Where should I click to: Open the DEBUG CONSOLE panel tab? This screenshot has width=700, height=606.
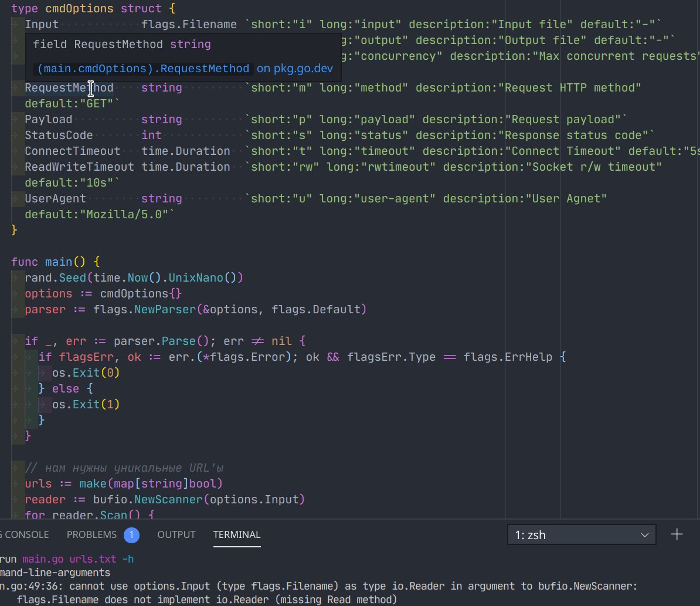(26, 534)
